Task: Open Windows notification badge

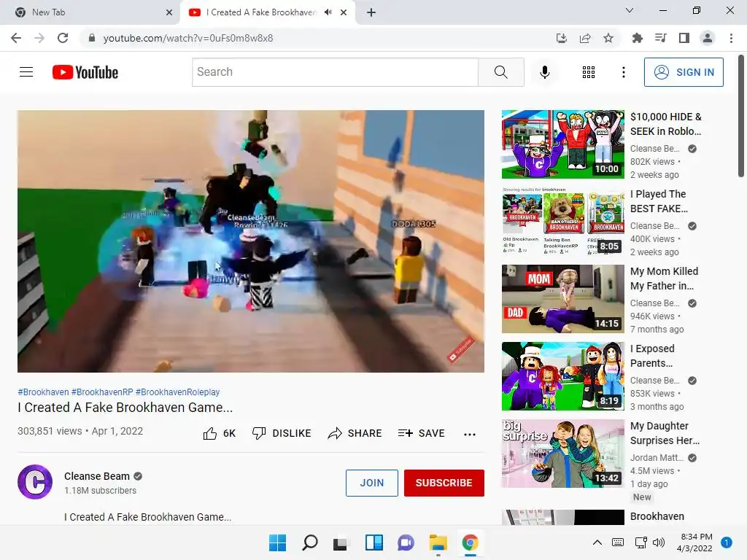Action: pyautogui.click(x=727, y=542)
